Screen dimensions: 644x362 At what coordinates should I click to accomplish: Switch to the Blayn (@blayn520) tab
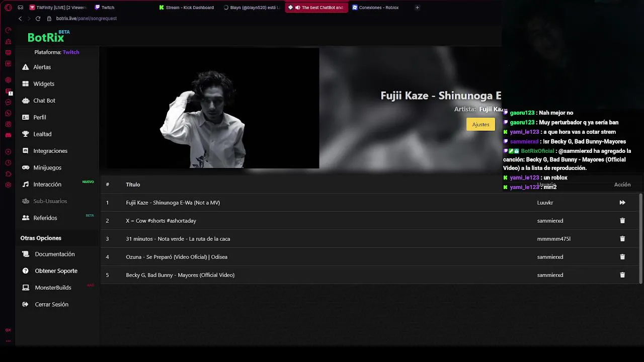252,8
